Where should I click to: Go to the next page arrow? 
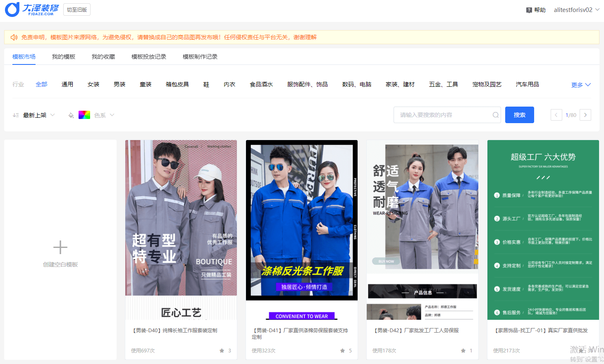pos(585,115)
